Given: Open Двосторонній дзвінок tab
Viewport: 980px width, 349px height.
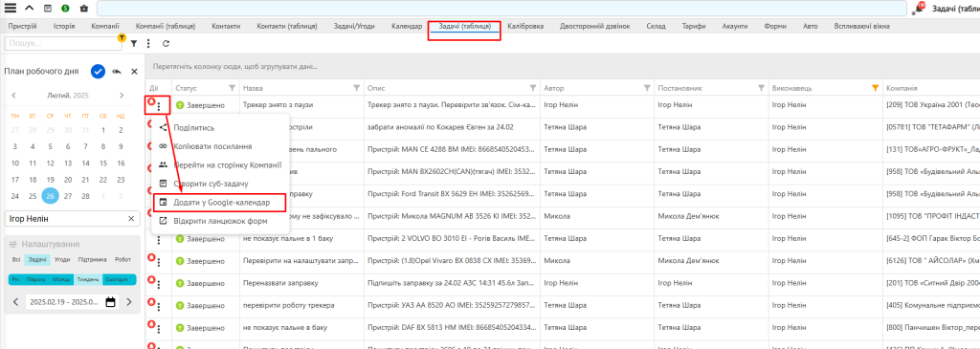Looking at the screenshot, I should [x=594, y=26].
